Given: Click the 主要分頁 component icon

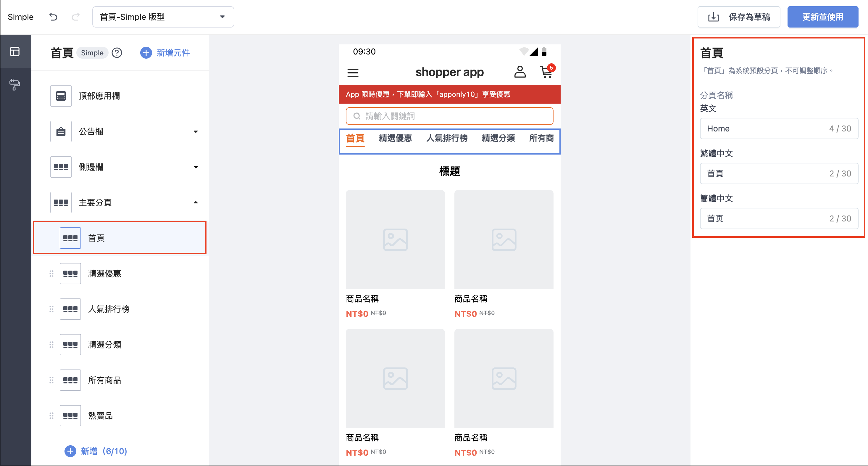Looking at the screenshot, I should click(x=61, y=202).
